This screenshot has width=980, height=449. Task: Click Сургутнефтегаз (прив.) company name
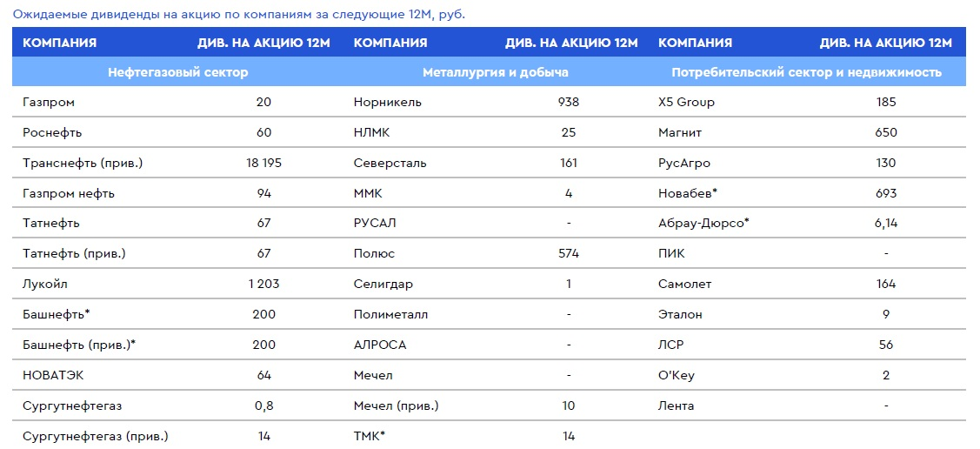click(95, 437)
